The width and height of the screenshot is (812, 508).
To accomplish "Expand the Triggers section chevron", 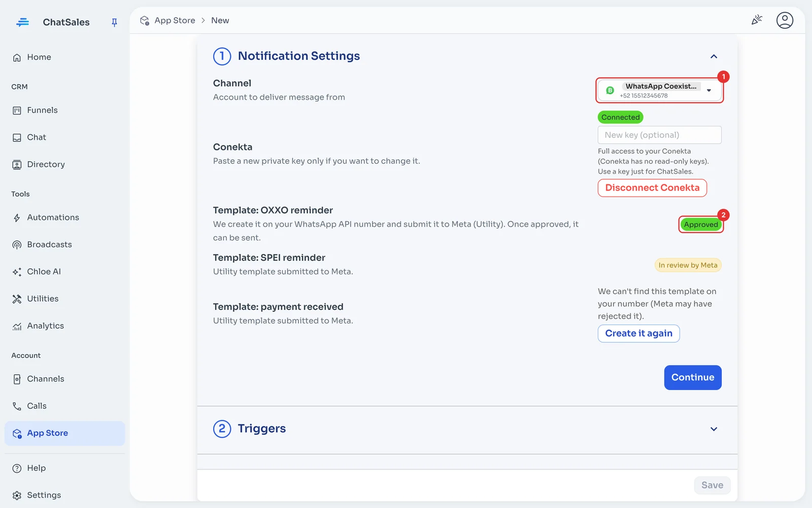I will pos(714,429).
